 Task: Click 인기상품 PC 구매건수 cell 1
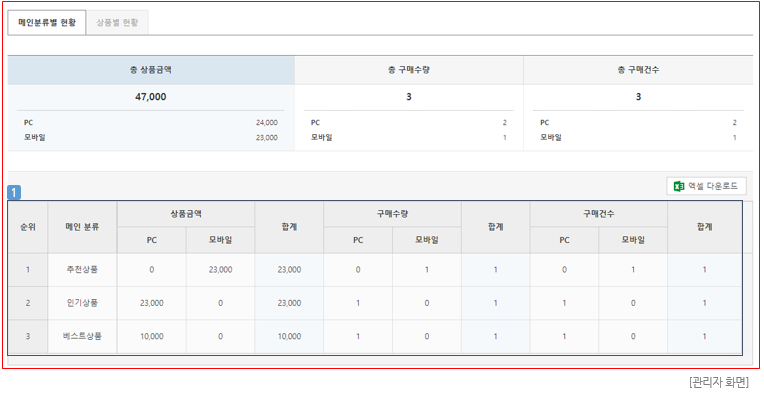click(x=564, y=303)
